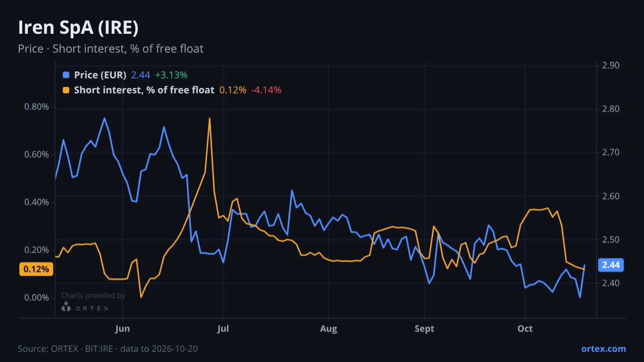Click the Jul x-axis label
644x362 pixels.
[x=223, y=328]
